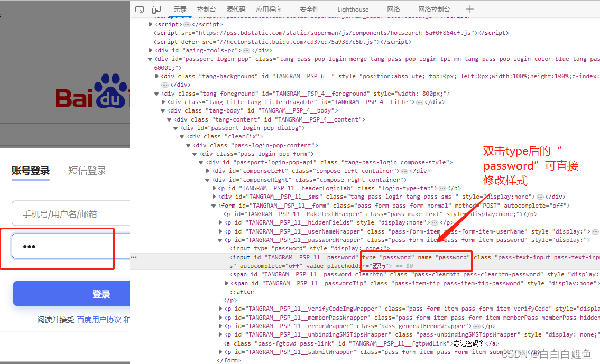Select the ::after pseudo-element row
Viewport: 600px width, 364px height.
pos(242,292)
